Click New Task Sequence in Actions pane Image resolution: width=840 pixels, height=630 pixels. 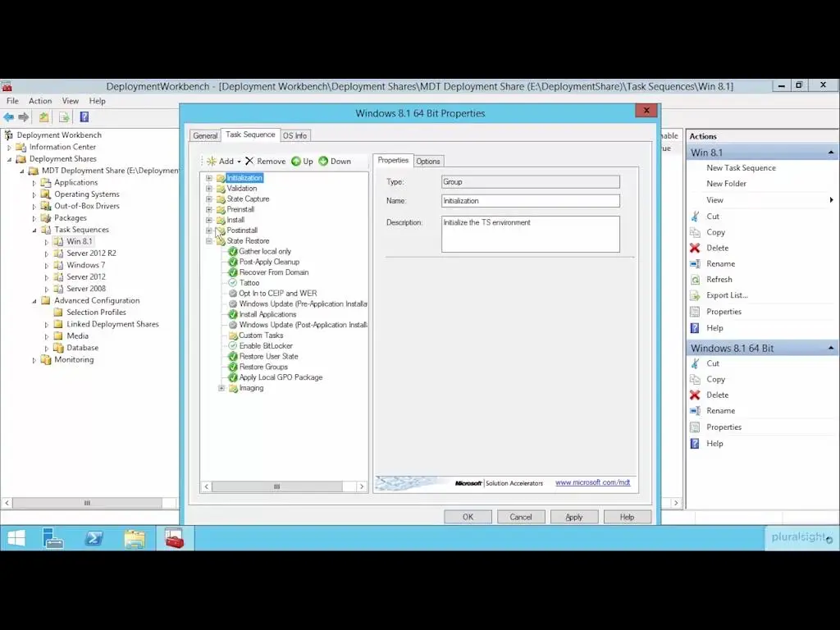coord(741,167)
